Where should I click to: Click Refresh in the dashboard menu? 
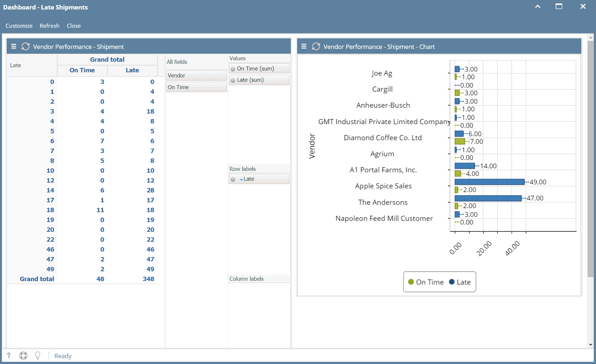49,26
